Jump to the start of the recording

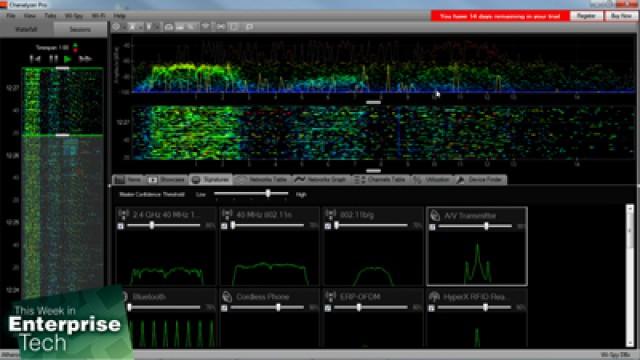[x=35, y=59]
